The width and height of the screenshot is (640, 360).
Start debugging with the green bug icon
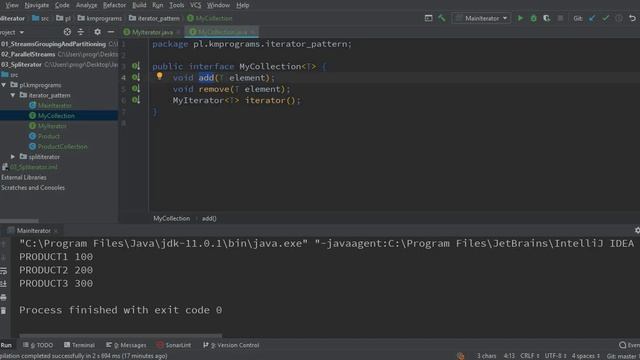[533, 18]
